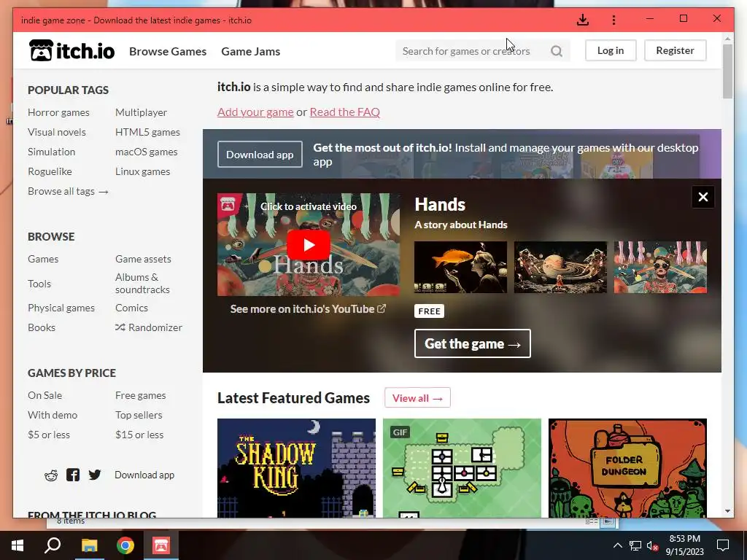
Task: Open the notifications center icon
Action: point(723,545)
